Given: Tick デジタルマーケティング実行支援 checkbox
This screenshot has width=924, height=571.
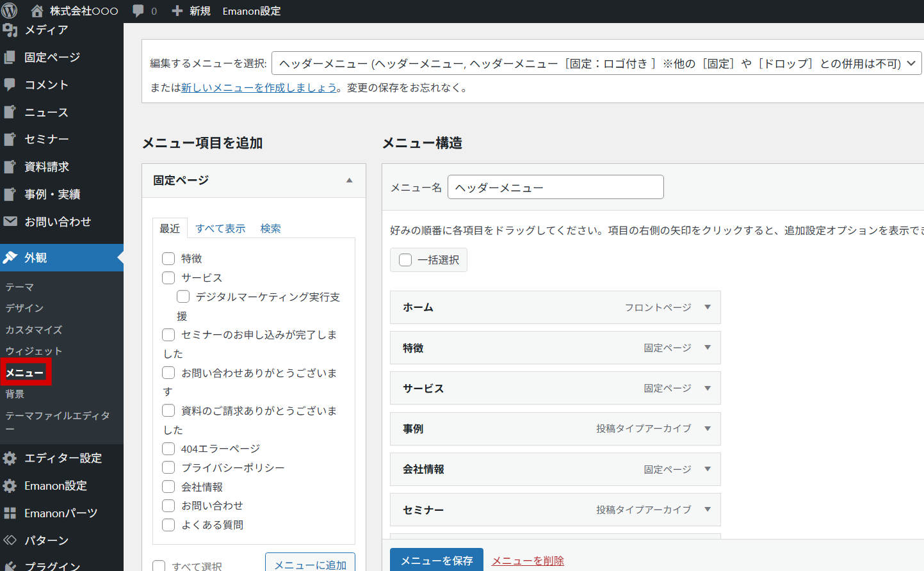Looking at the screenshot, I should coord(183,296).
